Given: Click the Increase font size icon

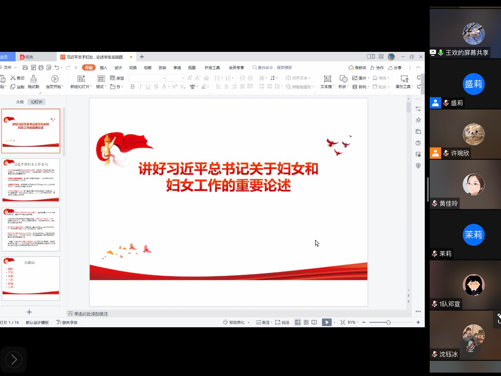Looking at the screenshot, I should point(190,78).
